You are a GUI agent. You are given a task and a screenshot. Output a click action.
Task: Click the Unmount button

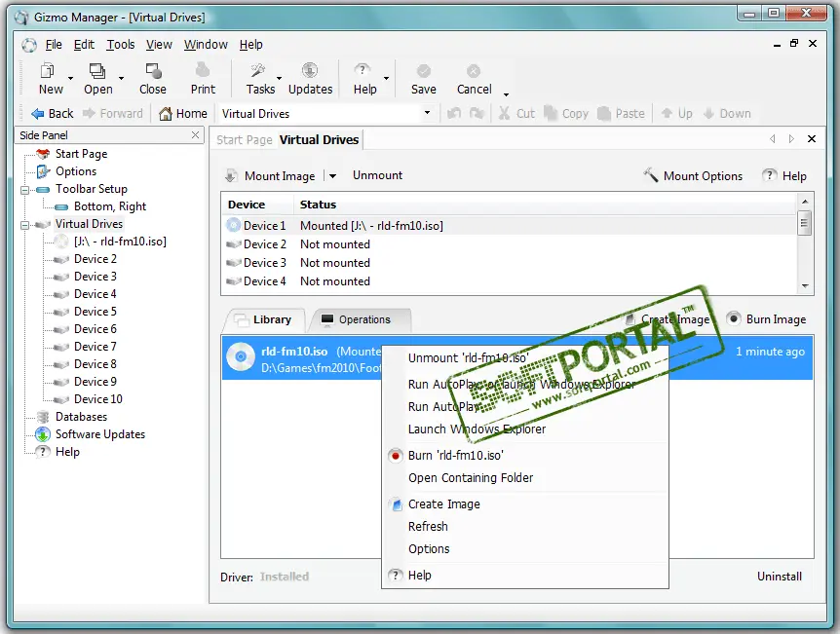coord(377,176)
